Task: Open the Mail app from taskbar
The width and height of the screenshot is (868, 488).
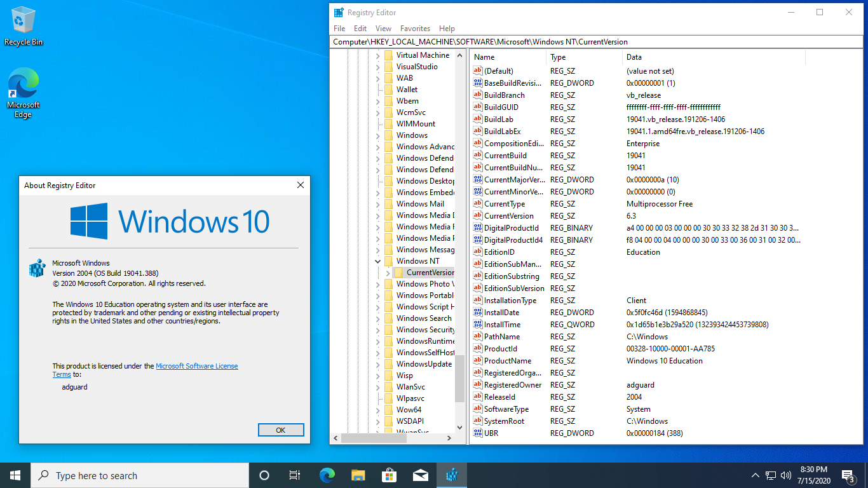Action: (x=420, y=475)
